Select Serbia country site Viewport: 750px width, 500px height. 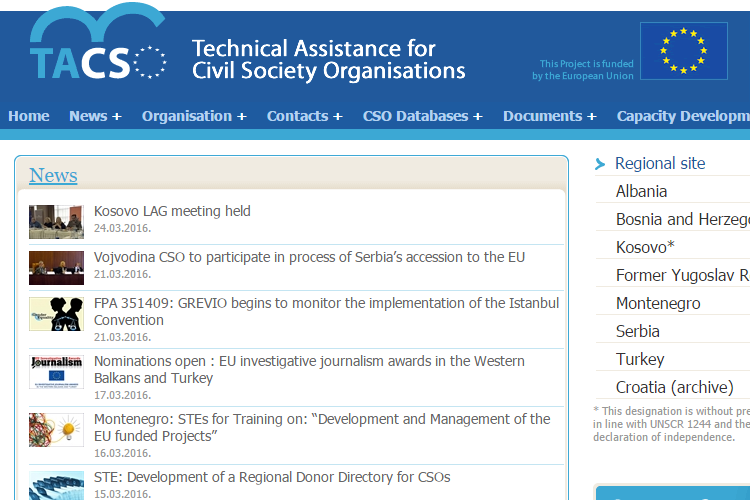pos(638,331)
